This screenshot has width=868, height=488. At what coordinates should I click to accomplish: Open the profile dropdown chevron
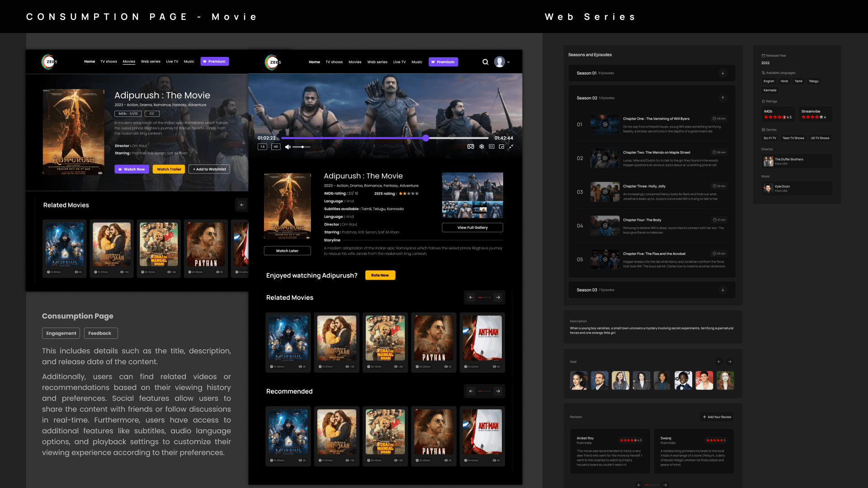click(x=509, y=62)
